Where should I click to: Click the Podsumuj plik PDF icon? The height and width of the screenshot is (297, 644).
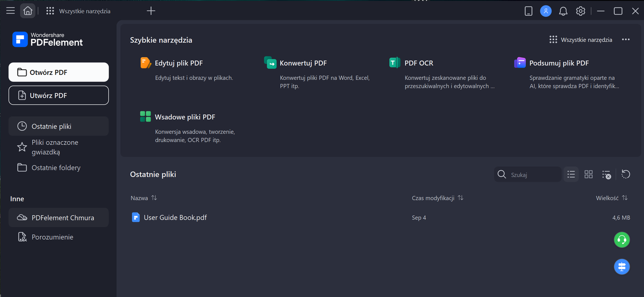coord(520,63)
